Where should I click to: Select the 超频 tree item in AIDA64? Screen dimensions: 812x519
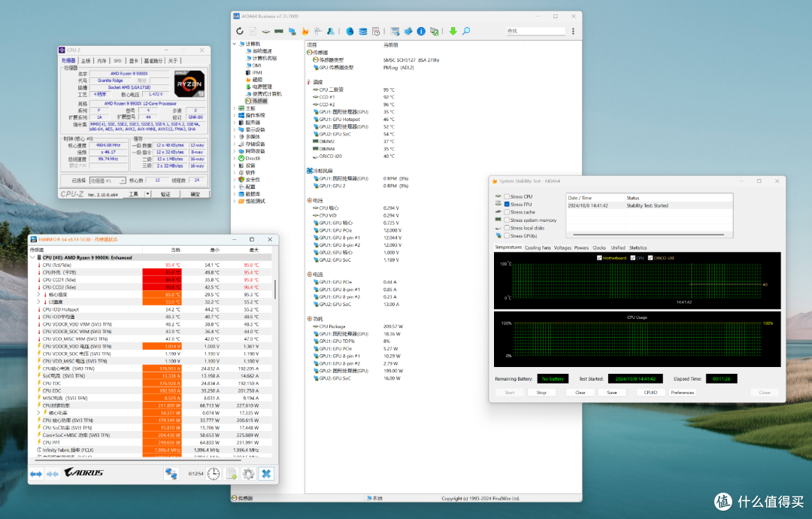[x=254, y=80]
